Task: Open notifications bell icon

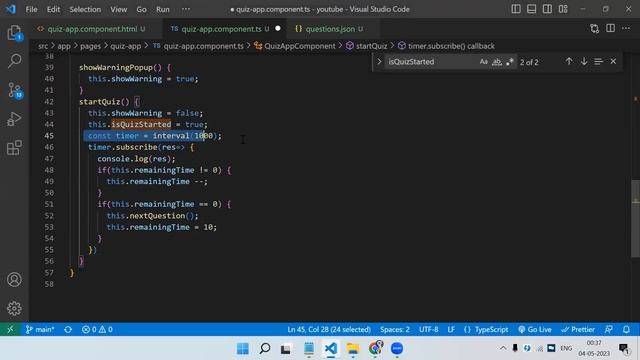Action: click(626, 329)
